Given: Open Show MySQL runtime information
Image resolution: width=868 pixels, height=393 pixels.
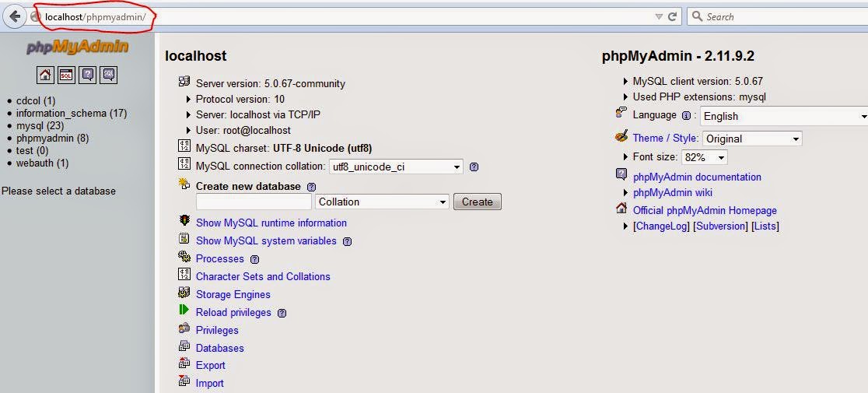Looking at the screenshot, I should pyautogui.click(x=271, y=223).
